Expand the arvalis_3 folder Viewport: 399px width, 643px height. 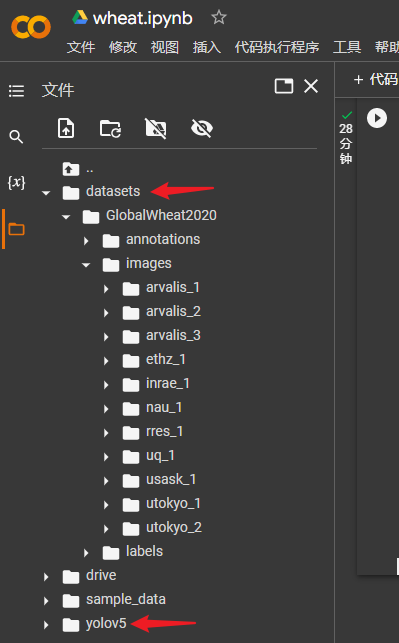click(x=106, y=337)
